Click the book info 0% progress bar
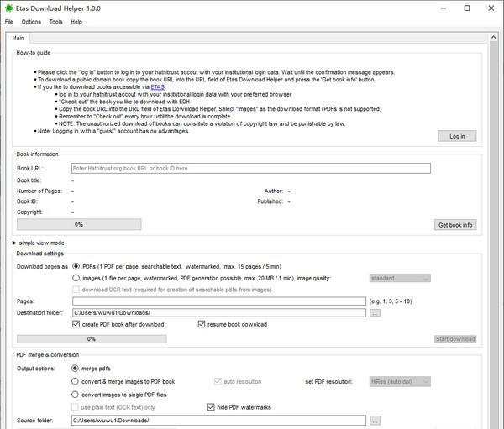The width and height of the screenshot is (504, 429). point(79,225)
